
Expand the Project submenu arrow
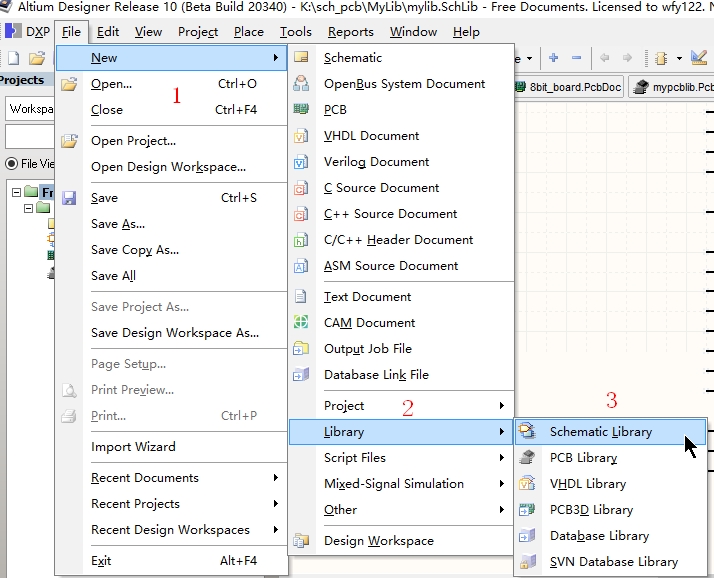(501, 405)
